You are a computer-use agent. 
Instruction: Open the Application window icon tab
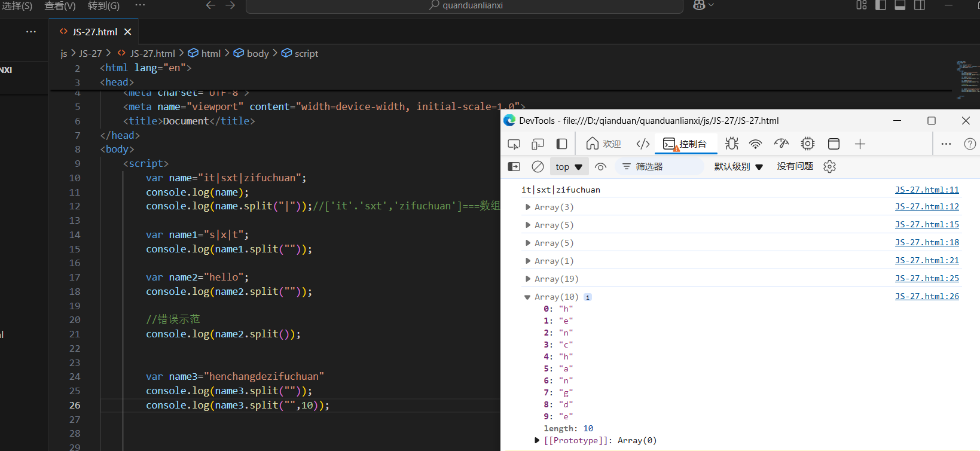834,144
